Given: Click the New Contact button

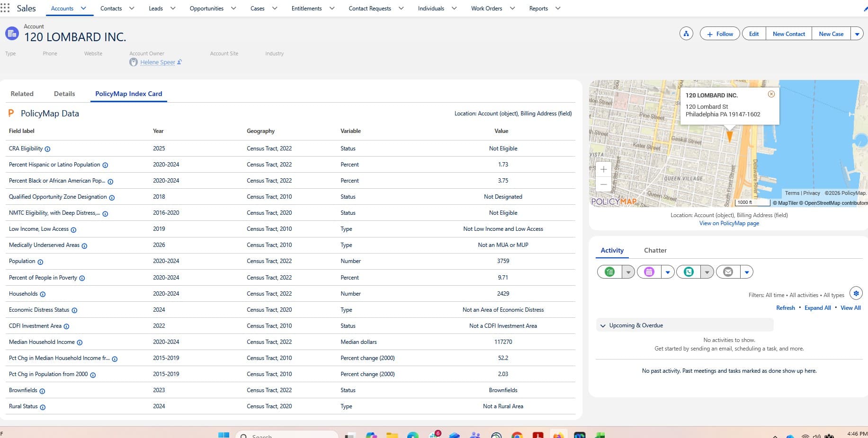Looking at the screenshot, I should (789, 34).
